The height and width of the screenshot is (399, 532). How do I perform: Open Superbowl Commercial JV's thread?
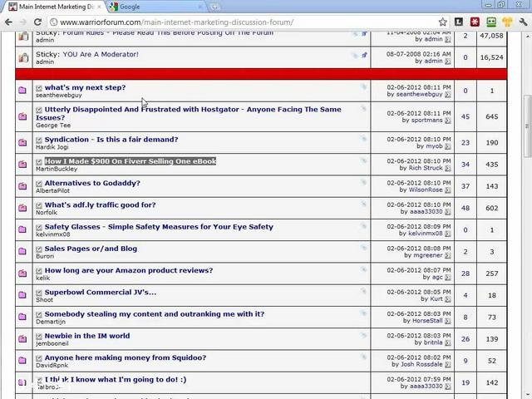click(101, 292)
